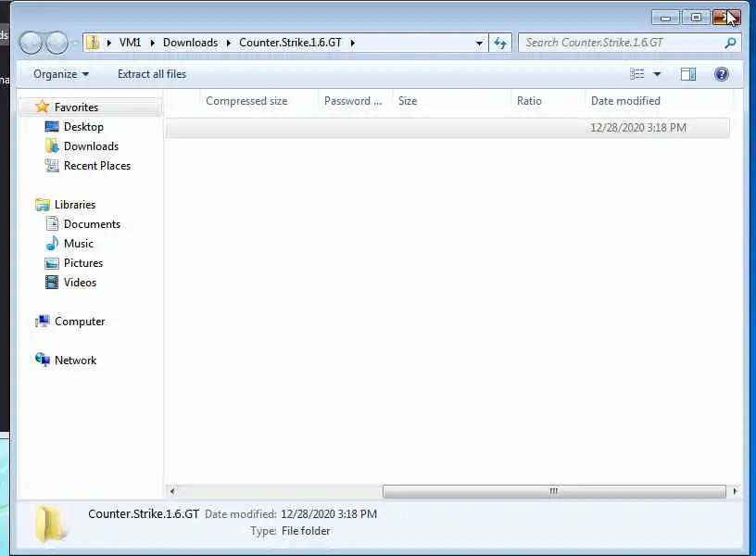Click the scroll right arrow
The width and height of the screenshot is (756, 556).
tap(735, 491)
